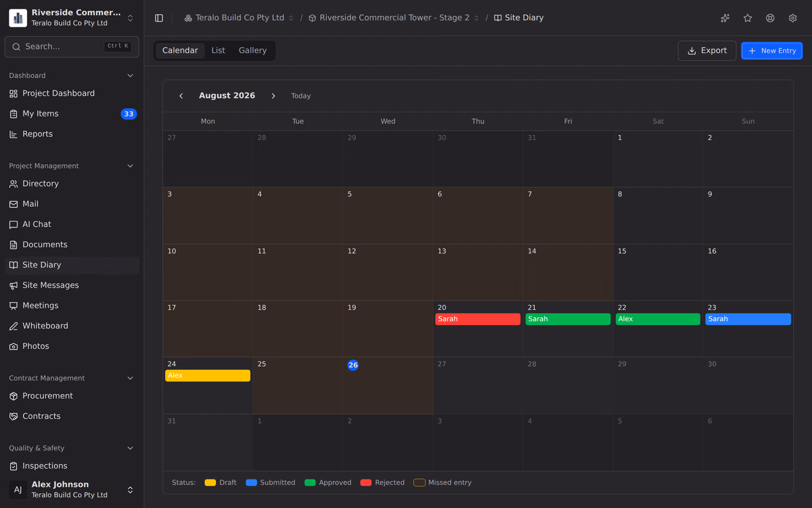Go to Reports in sidebar

pos(72,134)
